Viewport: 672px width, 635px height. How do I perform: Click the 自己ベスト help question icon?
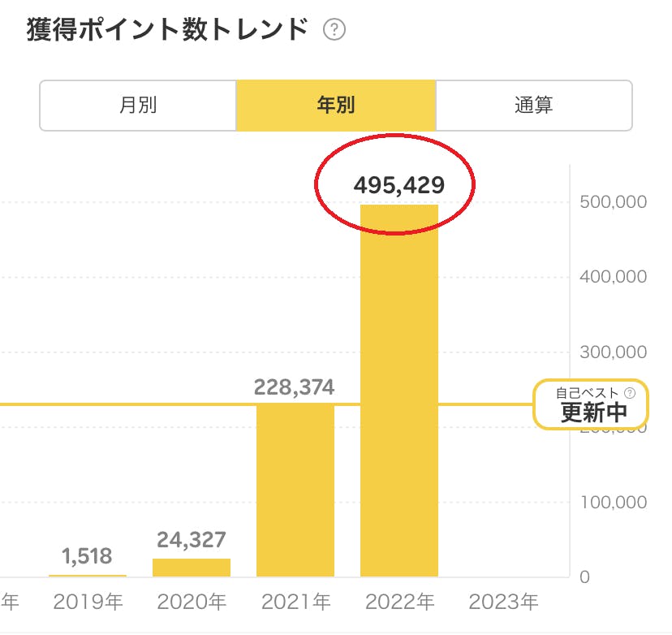click(630, 392)
